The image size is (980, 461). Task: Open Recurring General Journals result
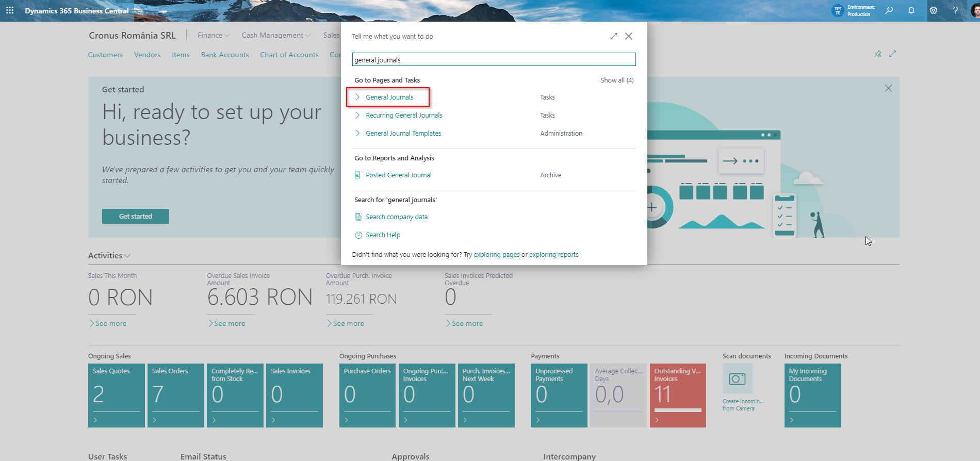(x=404, y=115)
